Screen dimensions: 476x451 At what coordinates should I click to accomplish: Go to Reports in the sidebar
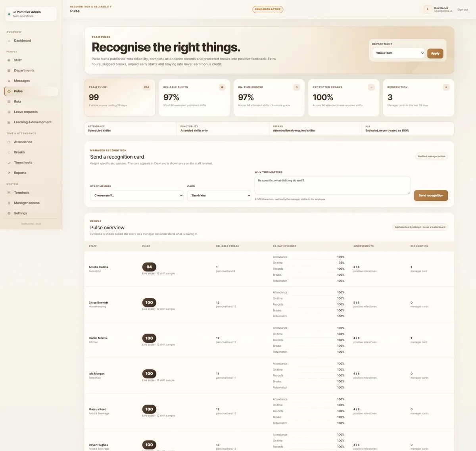[x=20, y=173]
